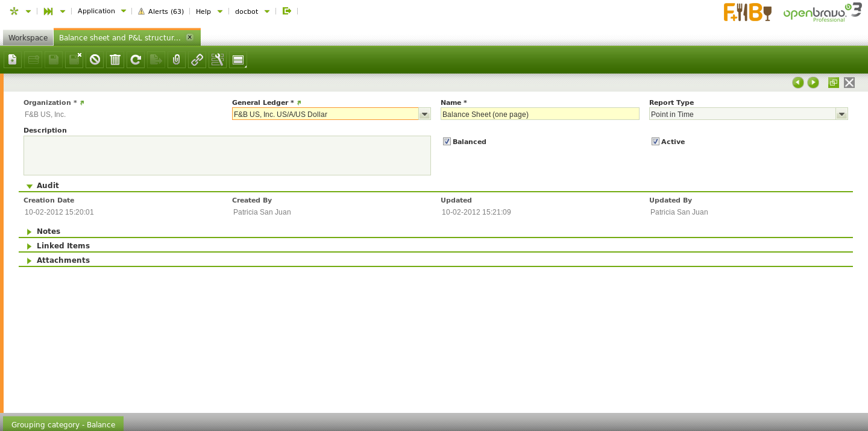Click the undo changes circle-slash icon

point(95,60)
